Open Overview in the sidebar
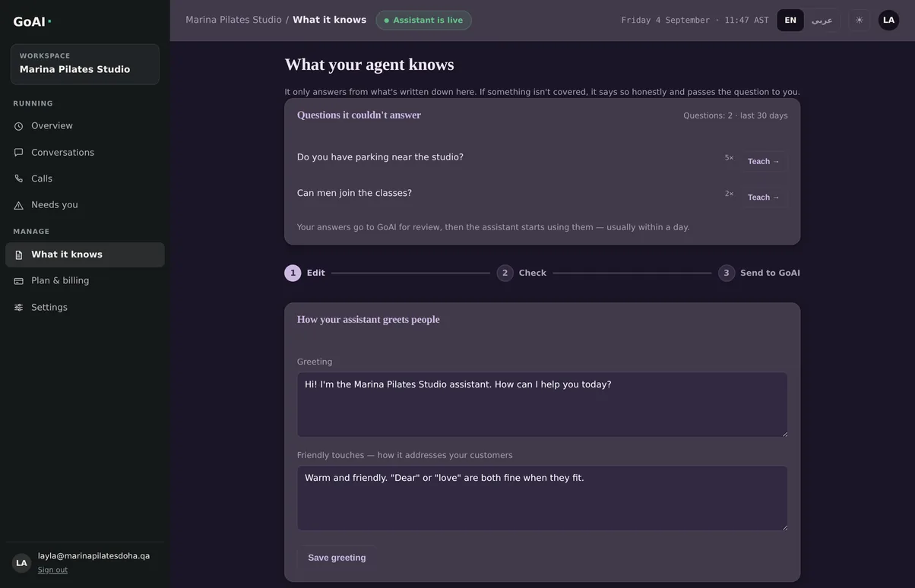Screen dimensions: 915x588 coord(85,126)
